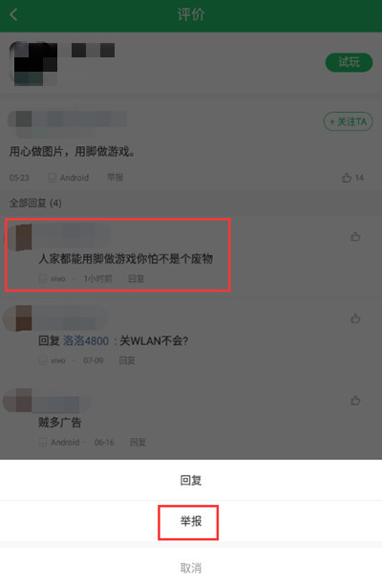
Task: Open the main reviewer's avatar
Action: pyautogui.click(x=19, y=120)
